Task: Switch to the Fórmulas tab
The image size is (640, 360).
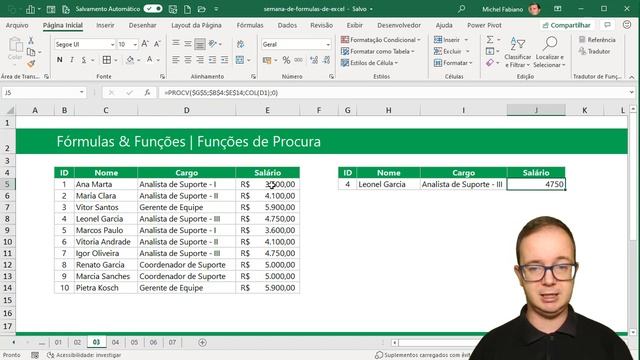Action: coord(250,25)
